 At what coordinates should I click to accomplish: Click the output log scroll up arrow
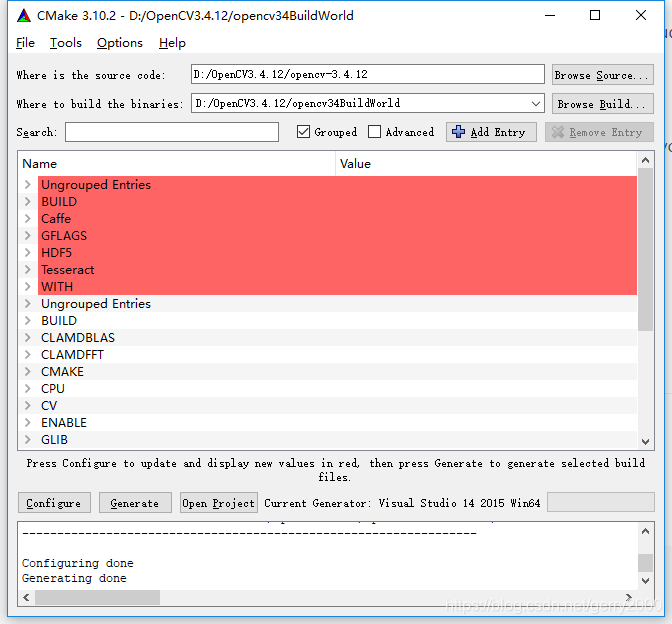pos(645,531)
